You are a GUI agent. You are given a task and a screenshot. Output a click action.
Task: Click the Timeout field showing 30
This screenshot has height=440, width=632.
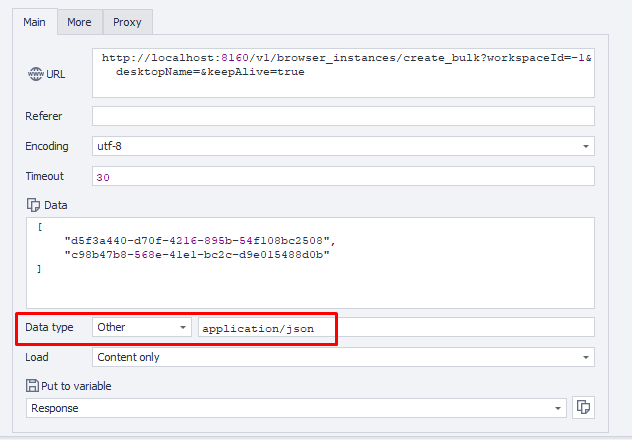[343, 176]
